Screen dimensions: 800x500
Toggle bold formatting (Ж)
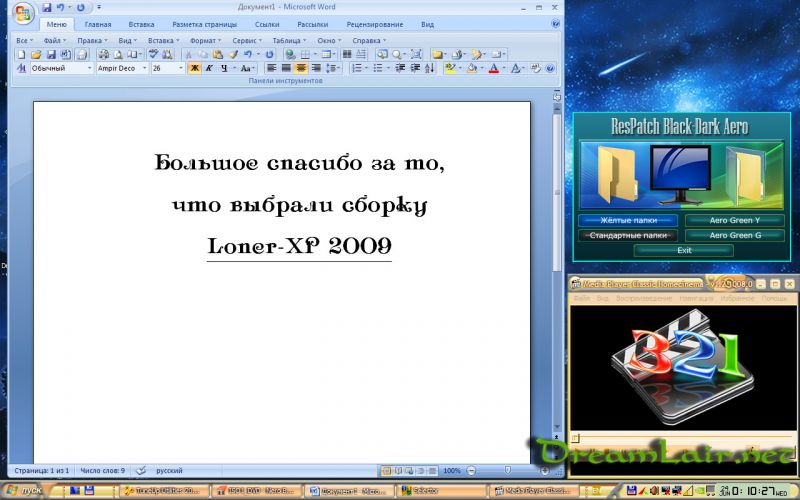click(x=195, y=68)
